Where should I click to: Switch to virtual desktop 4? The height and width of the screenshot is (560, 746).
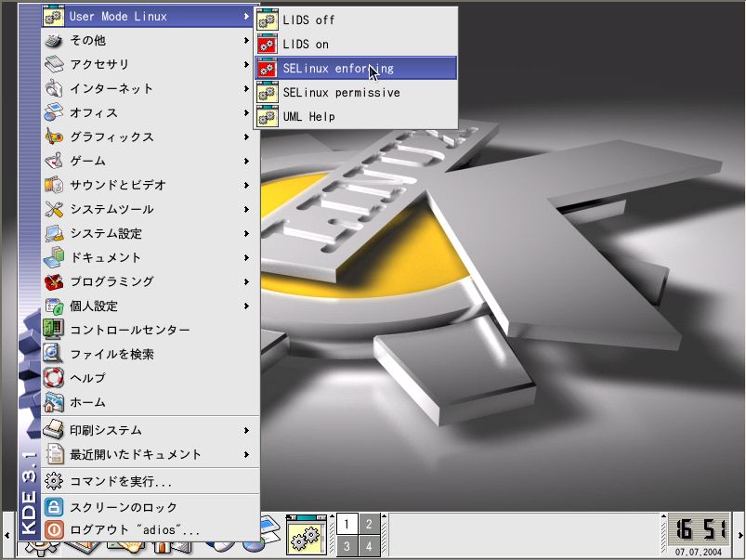pyautogui.click(x=369, y=545)
